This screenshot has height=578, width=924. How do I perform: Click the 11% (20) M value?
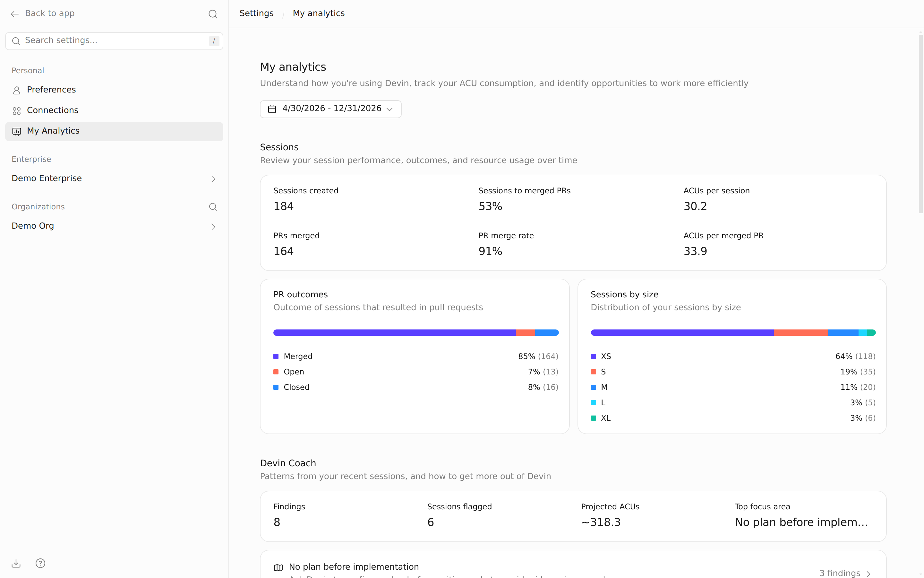pyautogui.click(x=858, y=387)
